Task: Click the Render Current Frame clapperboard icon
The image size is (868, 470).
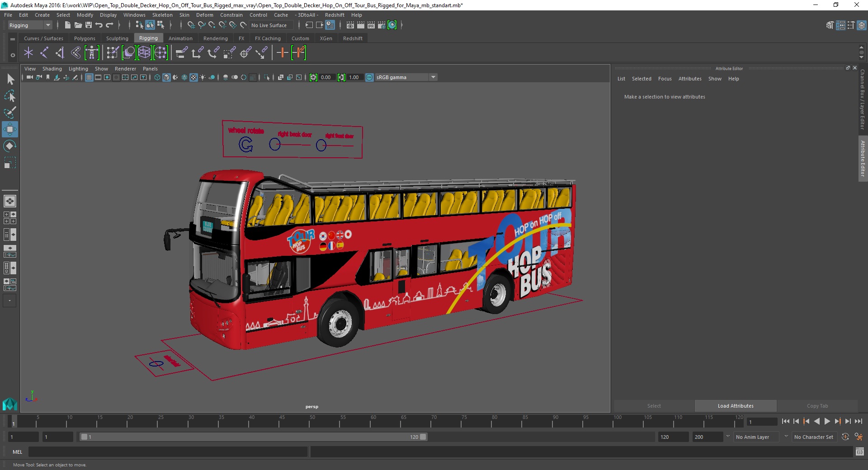Action: (361, 25)
